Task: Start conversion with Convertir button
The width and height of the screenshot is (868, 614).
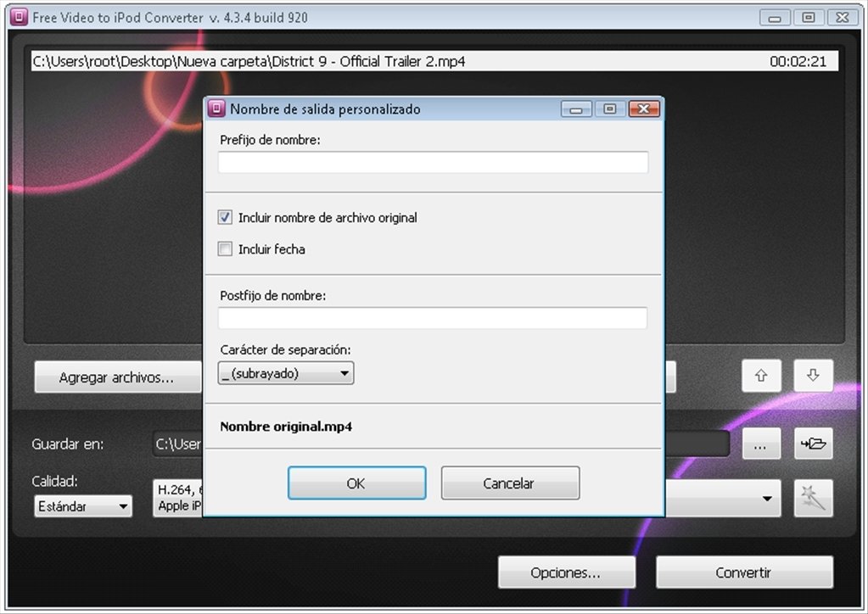Action: [x=744, y=572]
